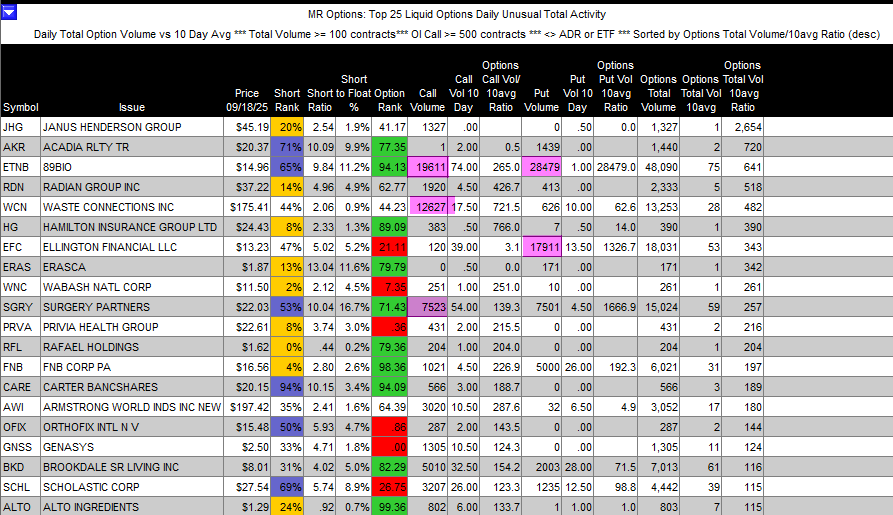The width and height of the screenshot is (893, 515).
Task: Click the Short to Float % header
Action: pyautogui.click(x=353, y=93)
